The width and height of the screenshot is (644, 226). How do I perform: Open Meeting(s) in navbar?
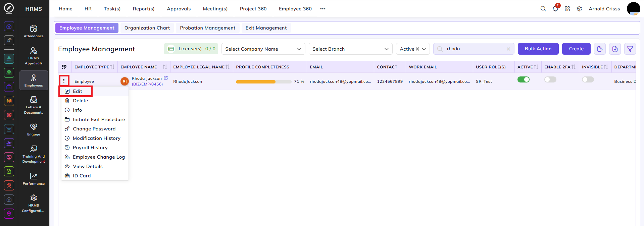[215, 9]
